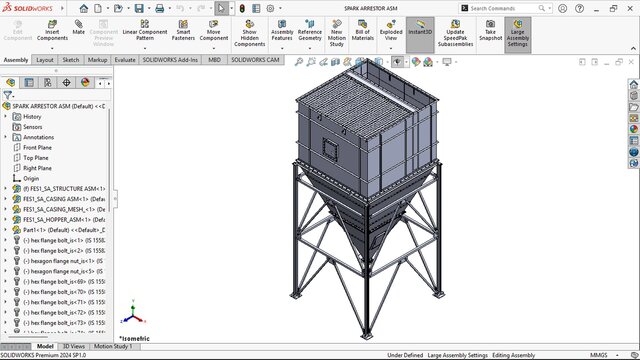Switch to the Sketch tab
Screen dimensions: 640x360
71,60
